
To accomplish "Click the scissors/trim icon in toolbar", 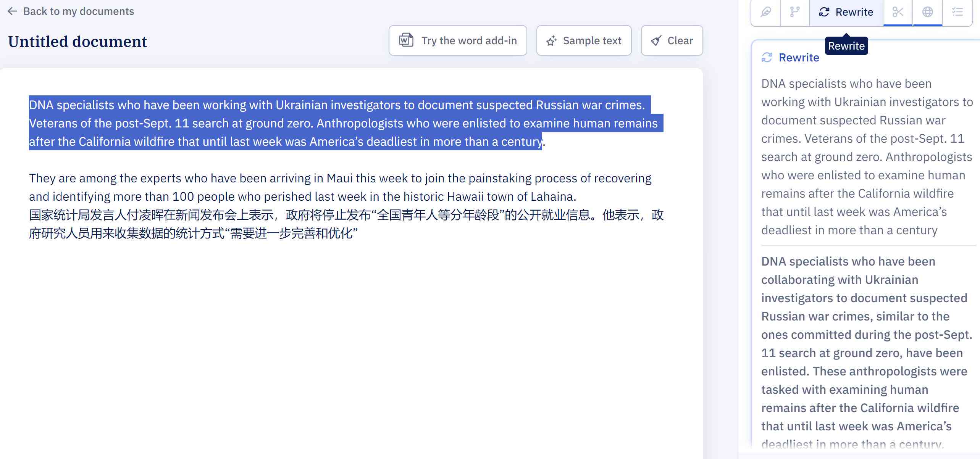I will pos(898,11).
